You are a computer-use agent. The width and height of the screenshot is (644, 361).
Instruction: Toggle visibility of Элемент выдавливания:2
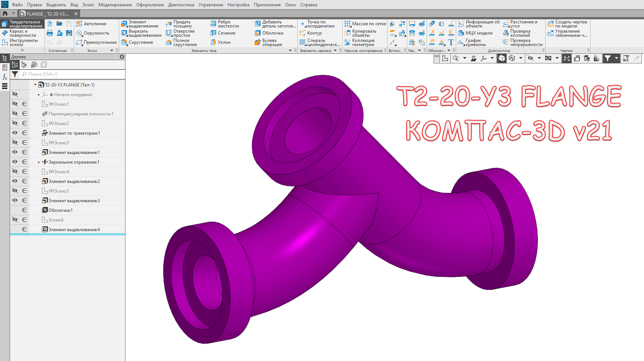(15, 181)
